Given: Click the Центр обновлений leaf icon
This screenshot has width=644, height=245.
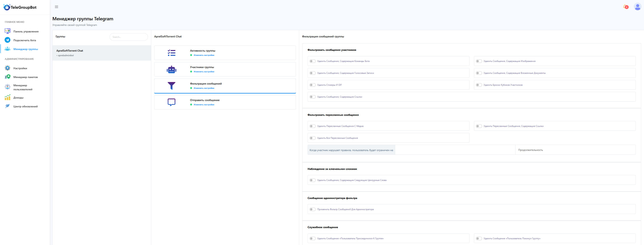Looking at the screenshot, I should 8,106.
